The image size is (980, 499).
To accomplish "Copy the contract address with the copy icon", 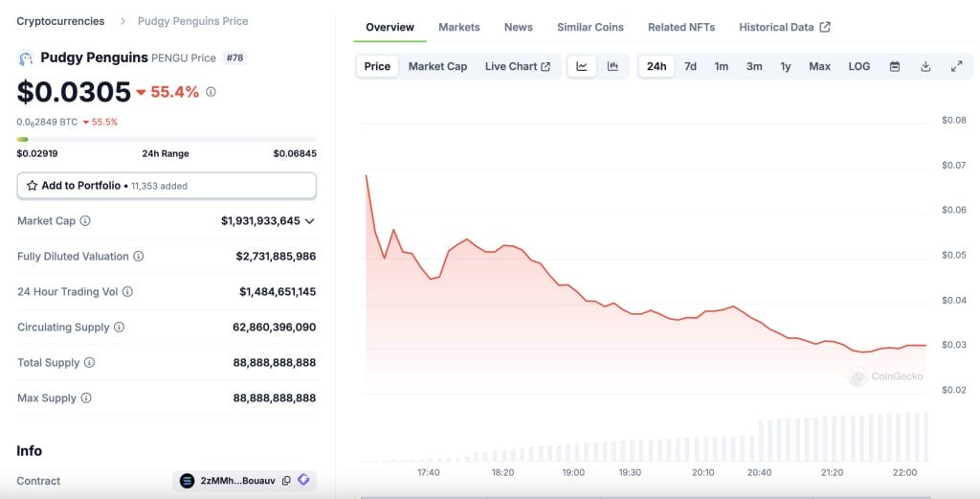I will tap(286, 481).
